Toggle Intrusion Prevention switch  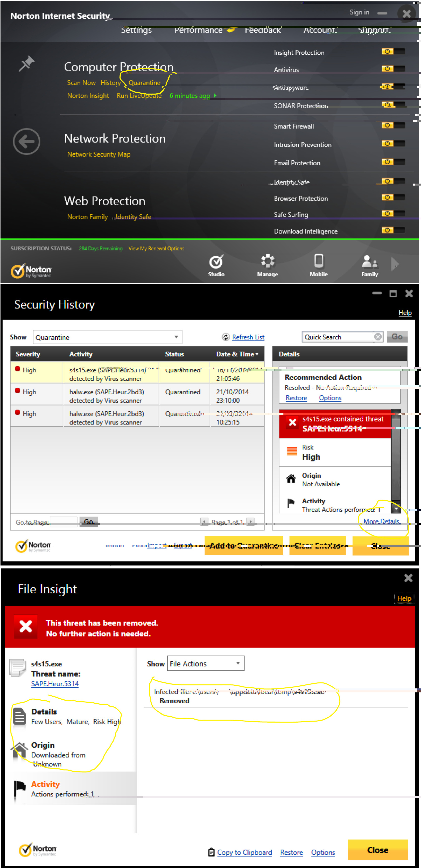pyautogui.click(x=393, y=143)
